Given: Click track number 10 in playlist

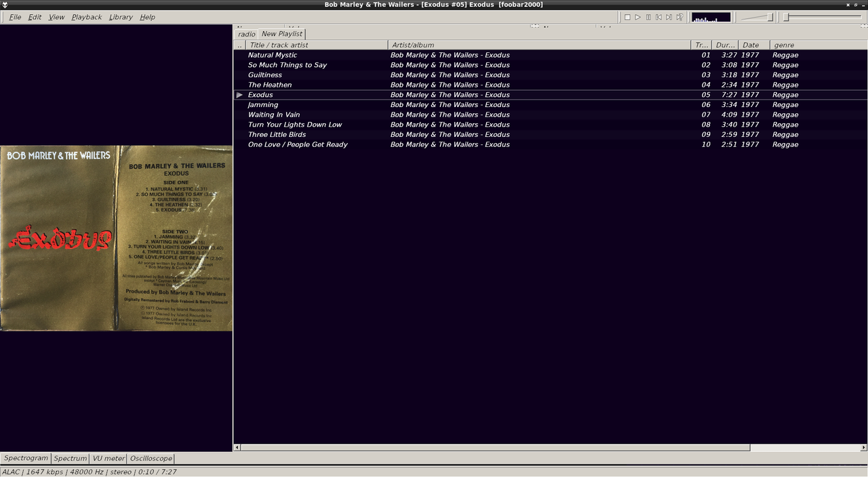Looking at the screenshot, I should (x=706, y=144).
